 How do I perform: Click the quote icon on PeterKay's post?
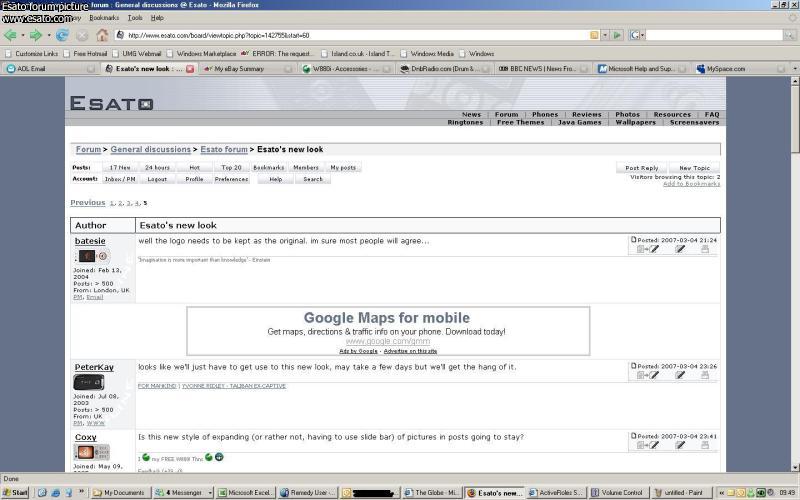[x=648, y=375]
